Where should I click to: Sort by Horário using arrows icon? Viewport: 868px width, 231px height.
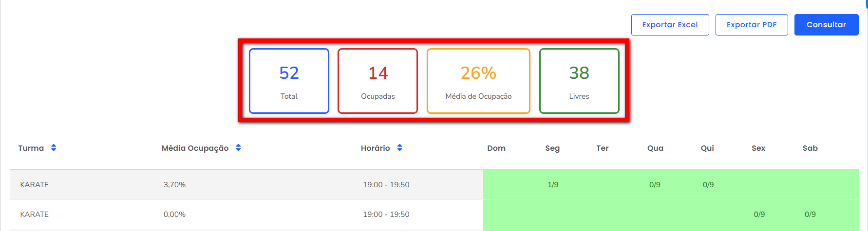tap(399, 148)
